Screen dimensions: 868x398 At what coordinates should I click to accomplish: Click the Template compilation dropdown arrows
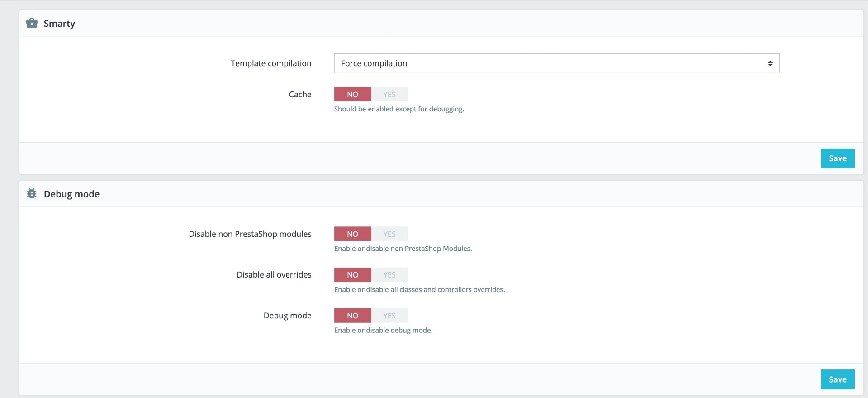click(770, 63)
